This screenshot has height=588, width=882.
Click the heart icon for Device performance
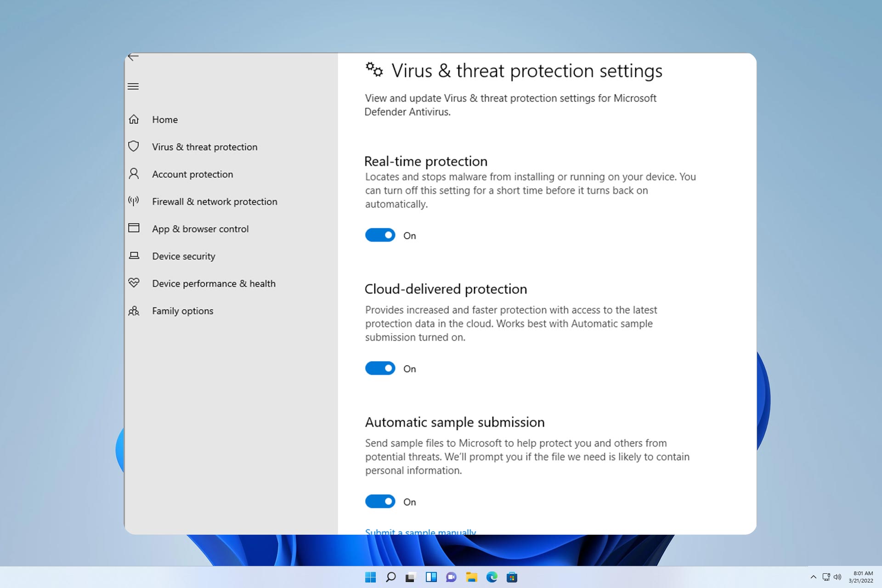coord(134,283)
